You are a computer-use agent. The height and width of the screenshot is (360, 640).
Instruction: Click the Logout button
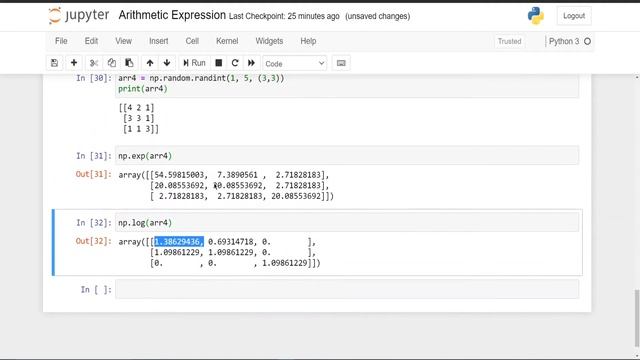point(574,16)
